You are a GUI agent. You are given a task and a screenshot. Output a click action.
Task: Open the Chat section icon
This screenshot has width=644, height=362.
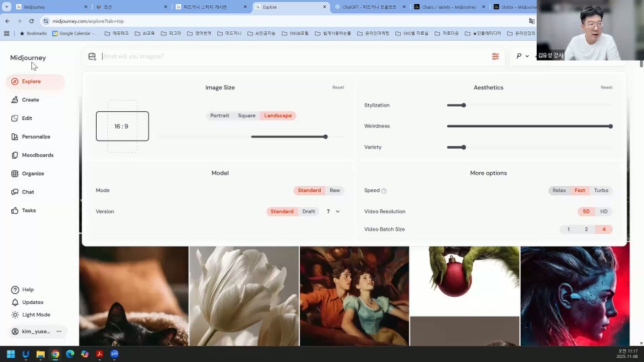click(15, 192)
